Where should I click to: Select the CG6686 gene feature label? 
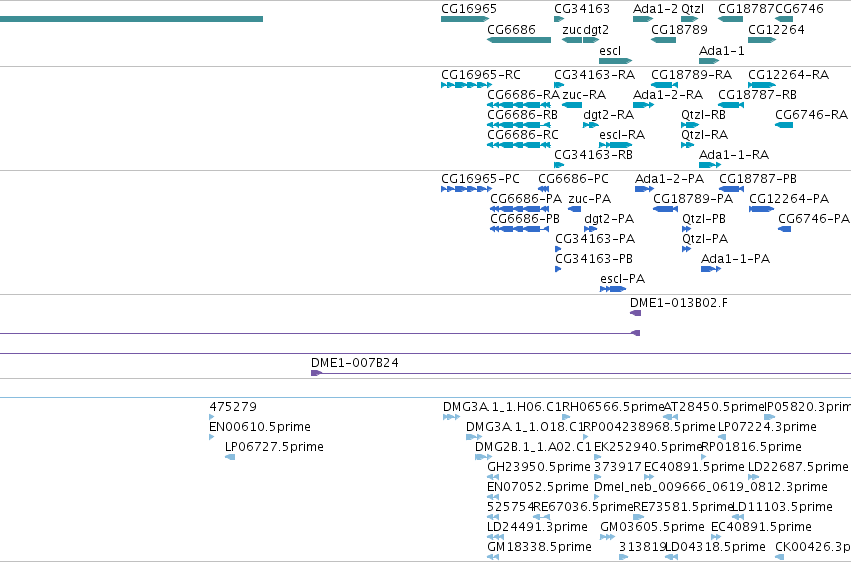pyautogui.click(x=511, y=30)
